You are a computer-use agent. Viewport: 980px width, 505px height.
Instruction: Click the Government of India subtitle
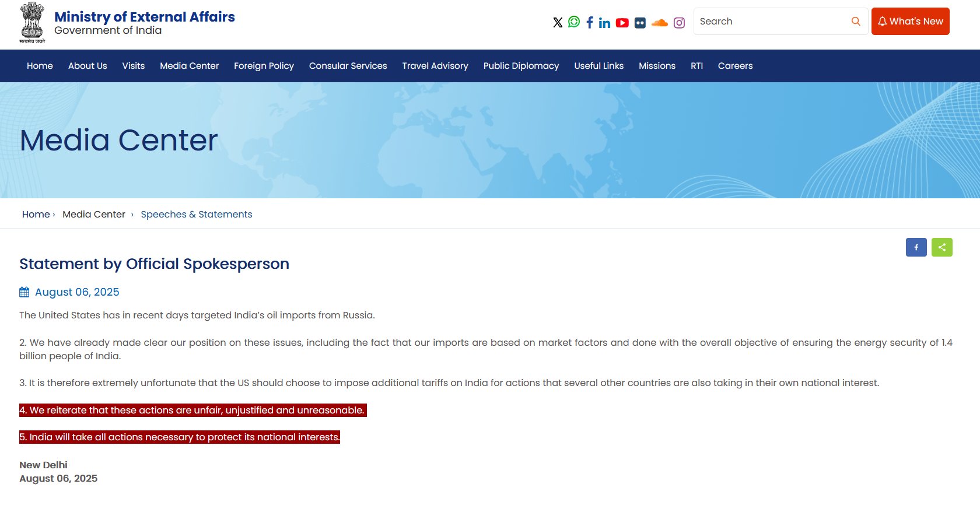click(108, 30)
